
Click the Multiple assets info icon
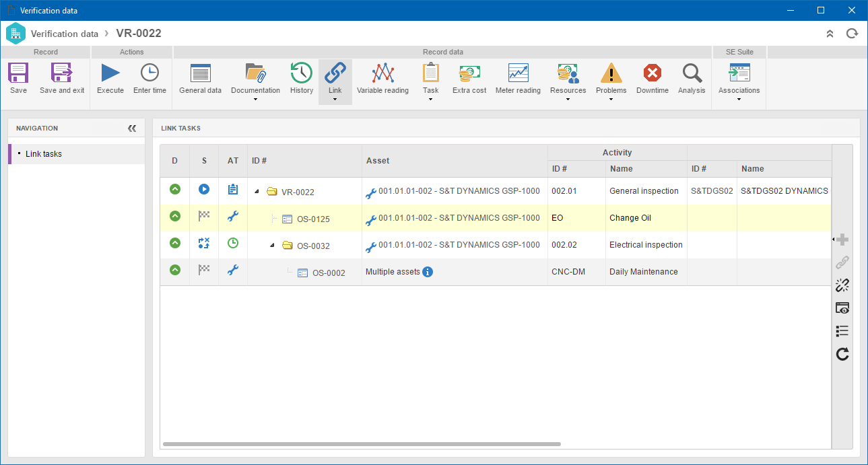click(428, 272)
